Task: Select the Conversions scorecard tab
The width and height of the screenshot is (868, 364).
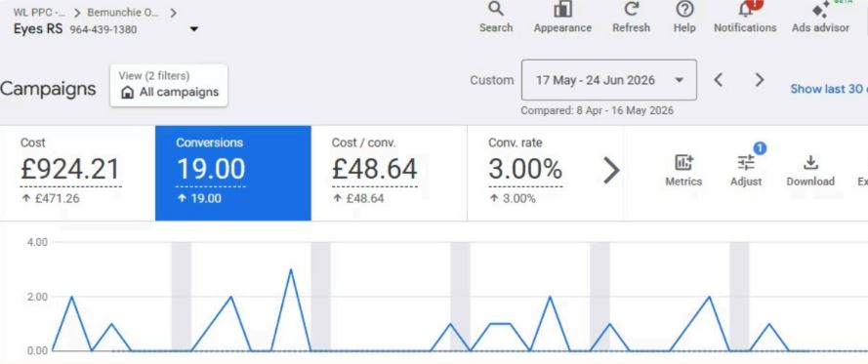Action: (233, 173)
